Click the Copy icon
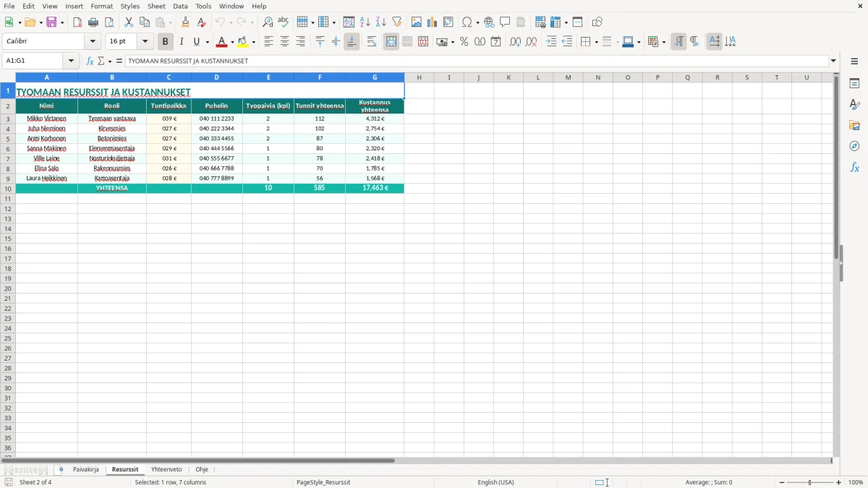 tap(145, 22)
